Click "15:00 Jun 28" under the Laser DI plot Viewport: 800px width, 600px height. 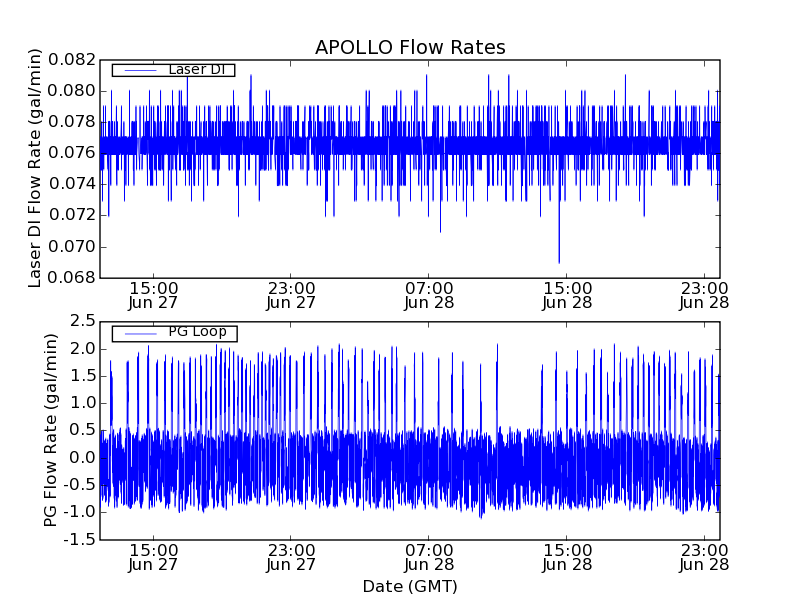point(567,295)
